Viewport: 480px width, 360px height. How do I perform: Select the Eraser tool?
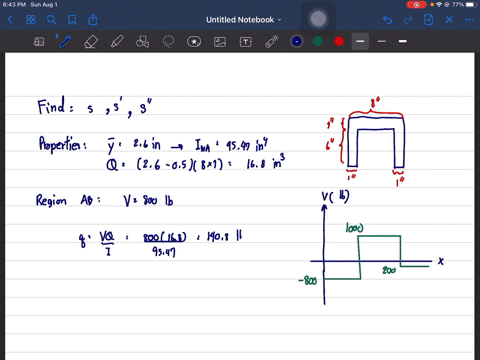point(91,42)
